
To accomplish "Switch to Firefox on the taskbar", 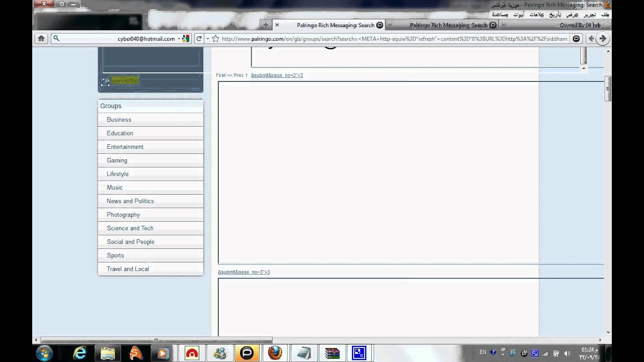I will (x=275, y=353).
